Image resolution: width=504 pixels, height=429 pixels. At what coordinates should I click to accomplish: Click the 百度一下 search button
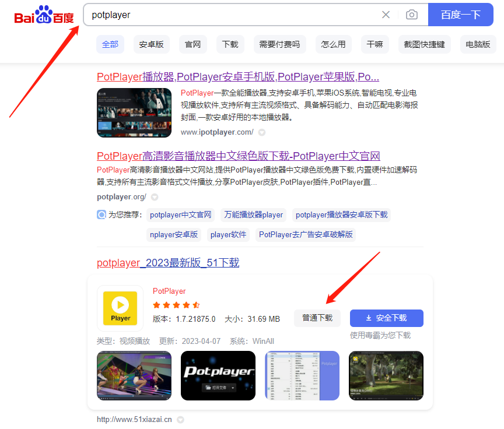tap(461, 15)
